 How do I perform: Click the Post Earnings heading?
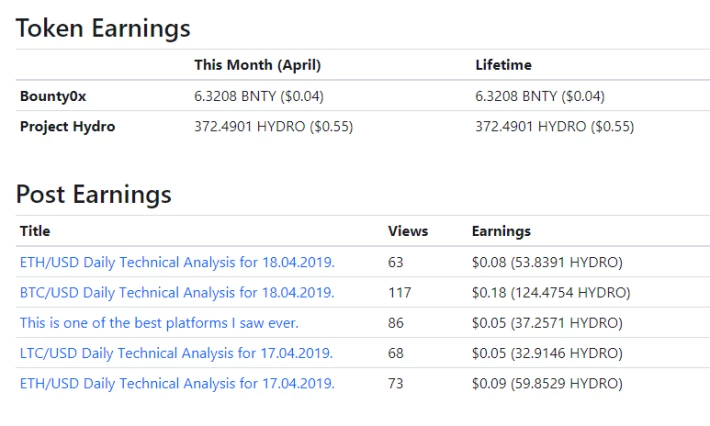coord(94,195)
